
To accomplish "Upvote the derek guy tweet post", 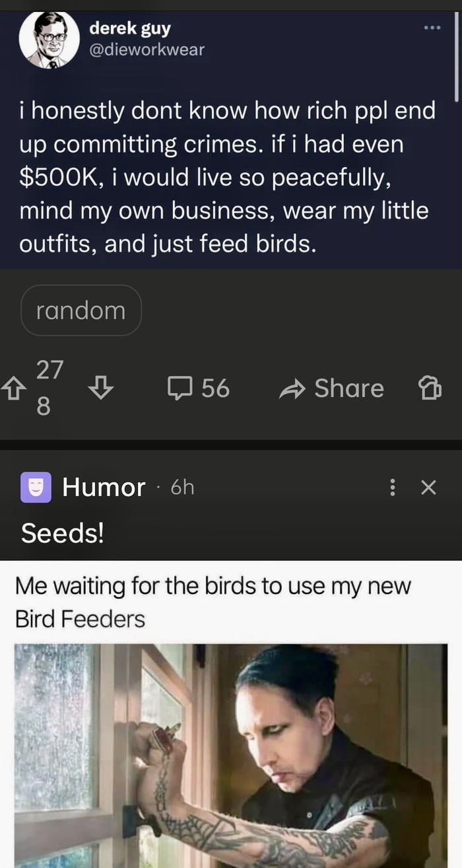I will (x=11, y=388).
